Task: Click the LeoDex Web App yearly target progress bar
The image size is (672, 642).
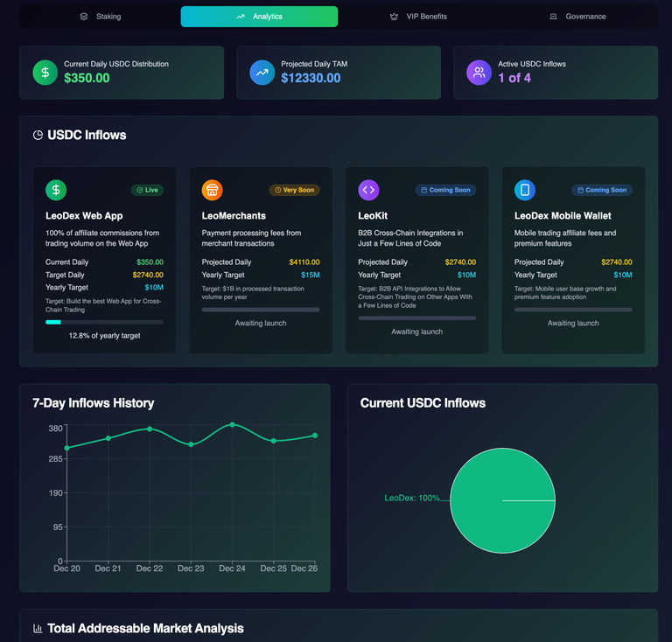Action: (x=105, y=322)
